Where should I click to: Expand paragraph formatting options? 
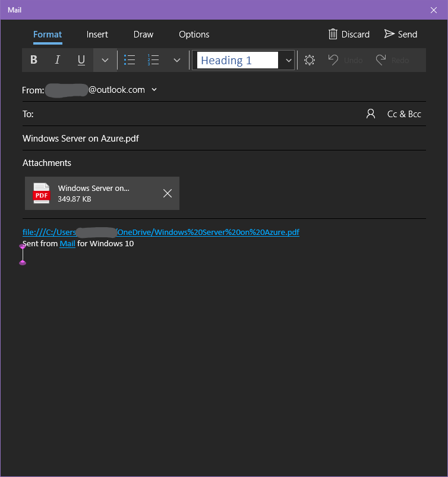[177, 60]
